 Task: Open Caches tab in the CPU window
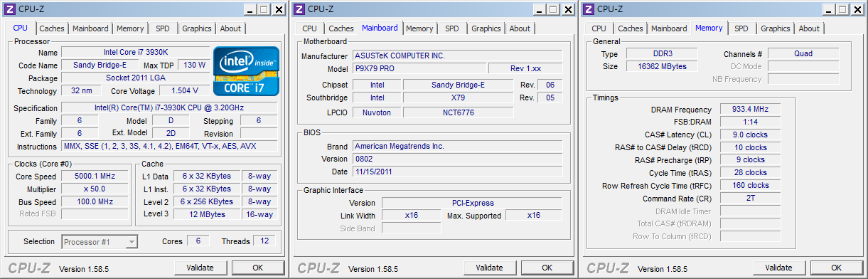[x=52, y=28]
